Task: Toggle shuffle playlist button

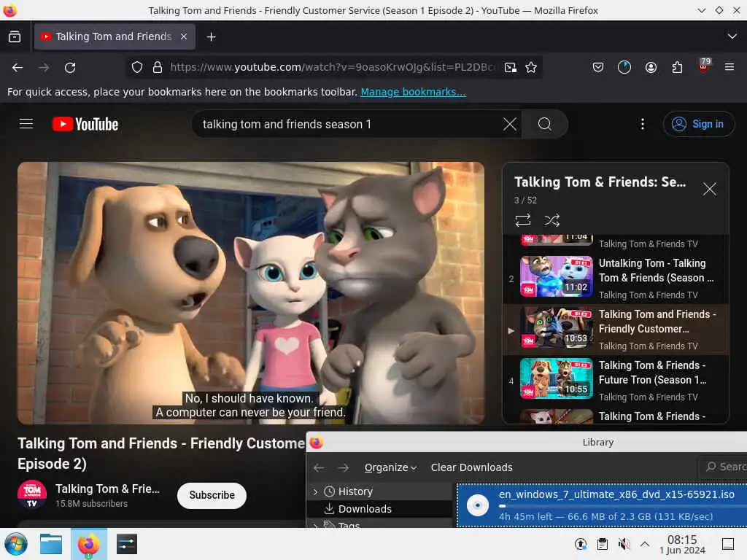Action: point(551,220)
